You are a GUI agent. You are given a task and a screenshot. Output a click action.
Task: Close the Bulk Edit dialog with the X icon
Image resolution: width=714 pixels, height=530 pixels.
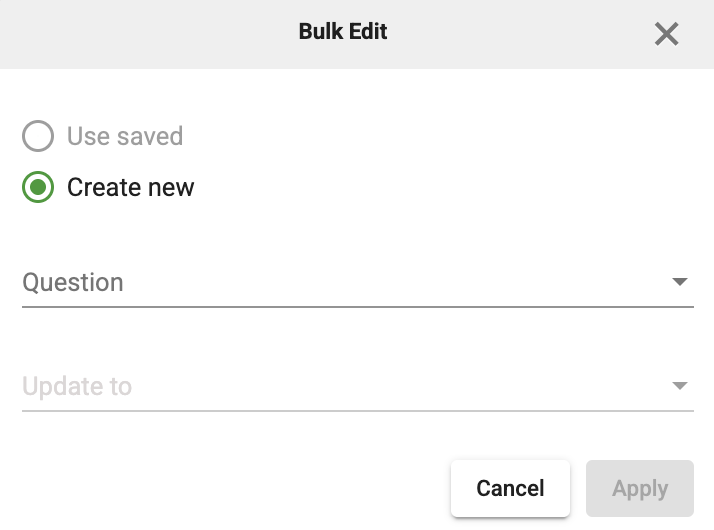click(x=666, y=34)
